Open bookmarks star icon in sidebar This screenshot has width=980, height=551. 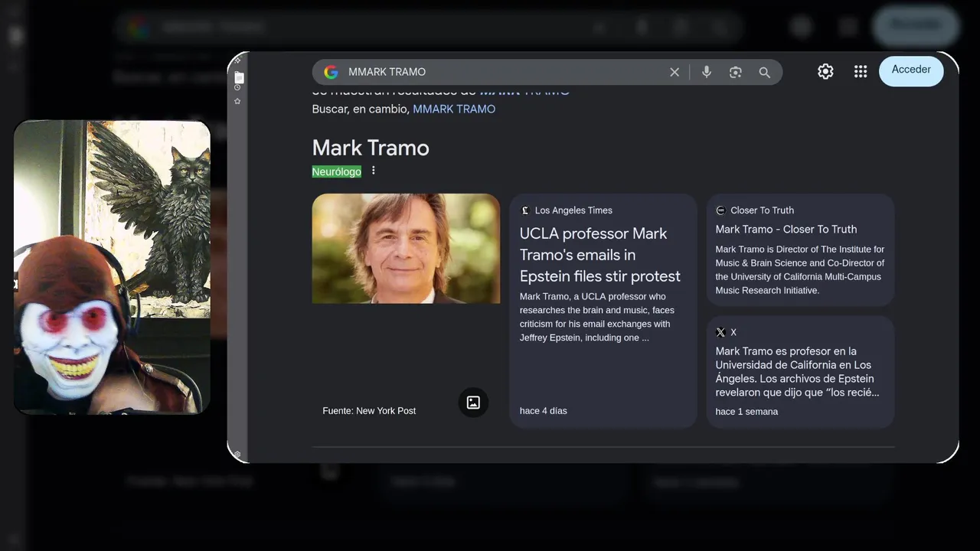tap(237, 101)
